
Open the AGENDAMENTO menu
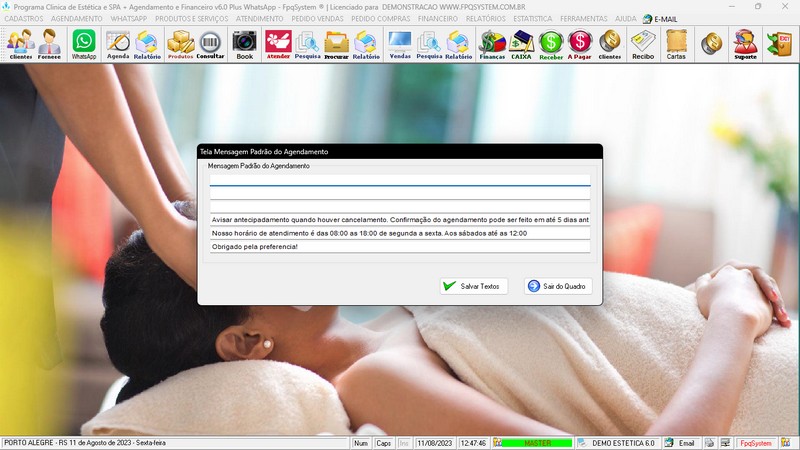coord(77,19)
